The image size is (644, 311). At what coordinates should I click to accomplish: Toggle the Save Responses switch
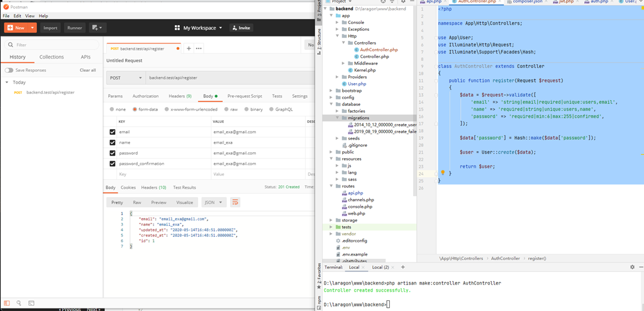9,71
